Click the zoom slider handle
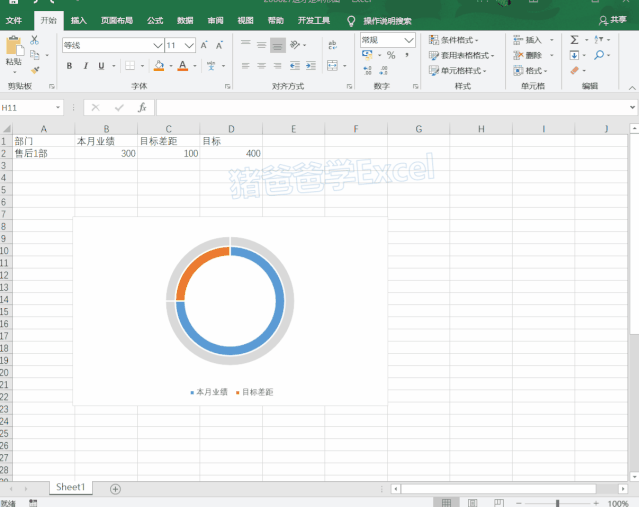Screen dimensions: 639x507 557,503
